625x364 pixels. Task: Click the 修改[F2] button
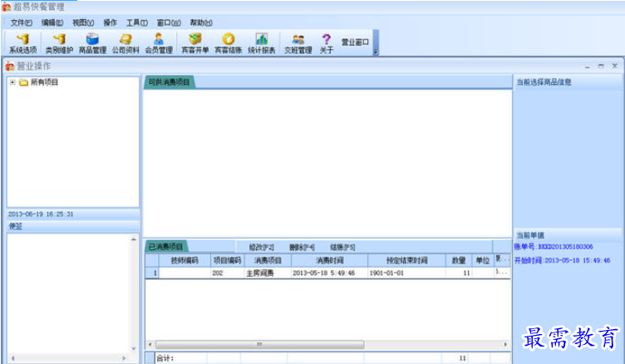click(x=262, y=247)
